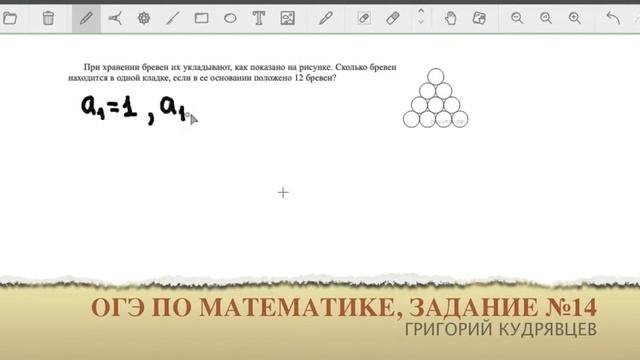The height and width of the screenshot is (360, 640).
Task: Select the laser pointer tool icon
Action: 115,18
